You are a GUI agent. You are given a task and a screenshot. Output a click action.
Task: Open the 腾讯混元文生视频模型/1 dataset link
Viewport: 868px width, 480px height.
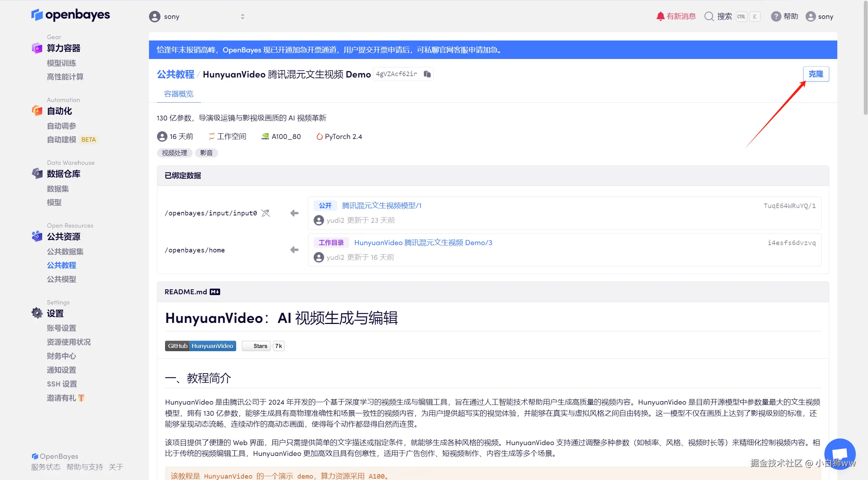[x=382, y=206]
